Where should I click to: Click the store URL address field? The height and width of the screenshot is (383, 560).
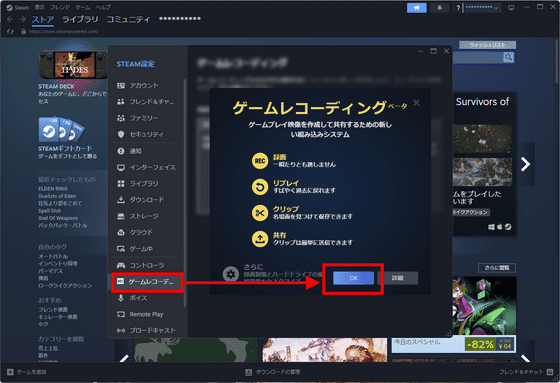64,31
